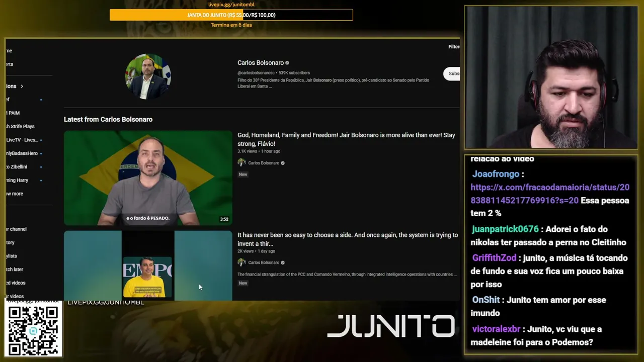Click chat username OnShit
The height and width of the screenshot is (362, 644).
coord(486,300)
